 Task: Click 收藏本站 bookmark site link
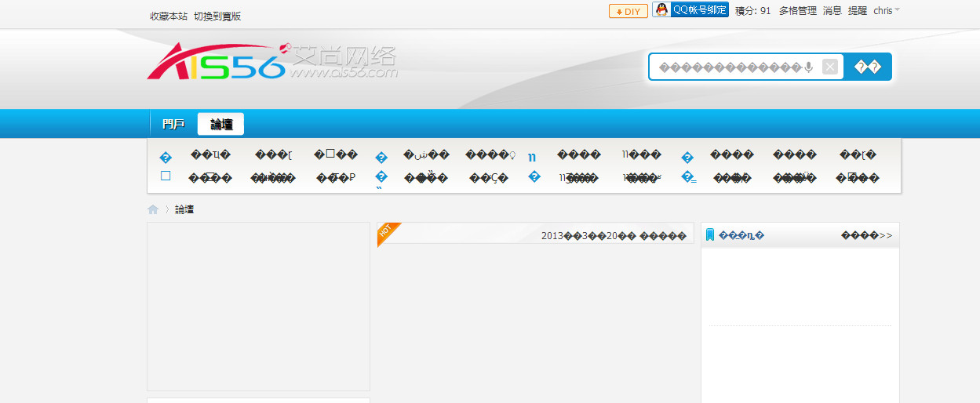coord(169,16)
